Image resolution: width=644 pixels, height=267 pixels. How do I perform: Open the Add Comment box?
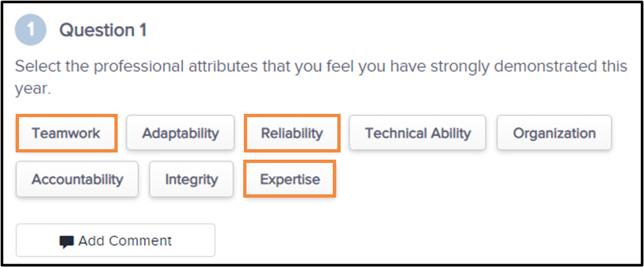[x=115, y=241]
